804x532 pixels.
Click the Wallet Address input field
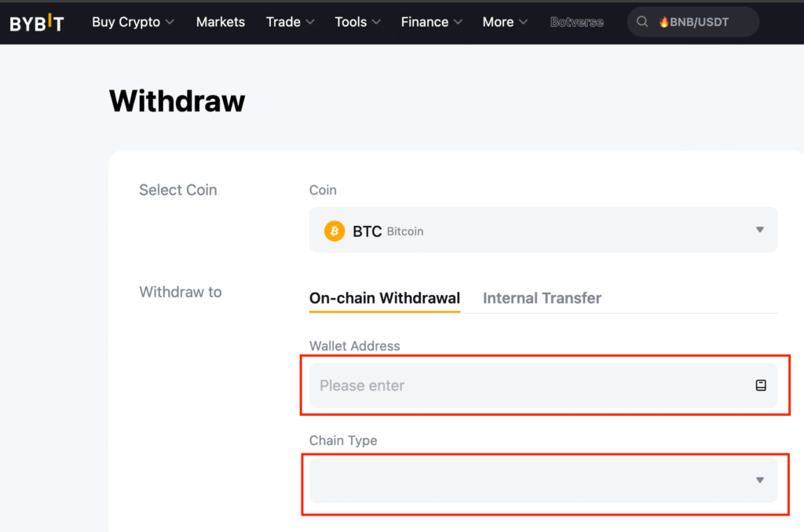[526, 385]
